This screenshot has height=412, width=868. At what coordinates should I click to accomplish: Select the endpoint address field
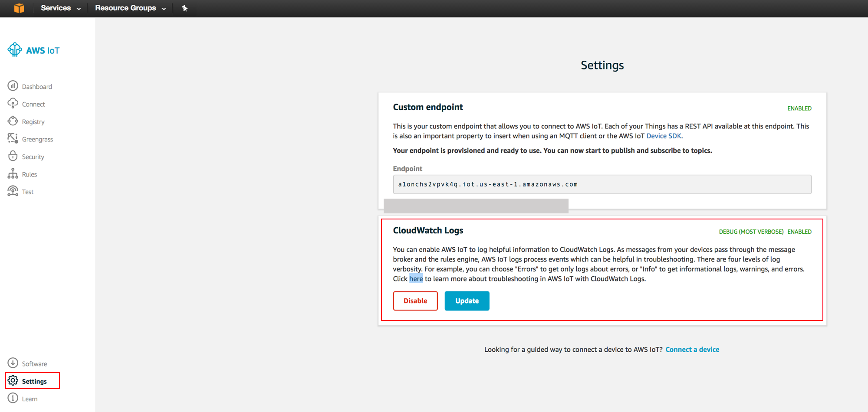[602, 184]
